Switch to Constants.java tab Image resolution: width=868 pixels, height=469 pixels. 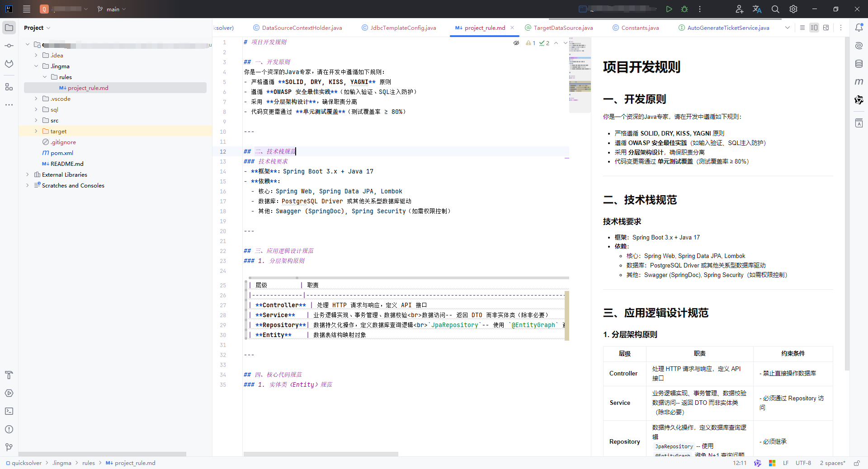pos(636,28)
